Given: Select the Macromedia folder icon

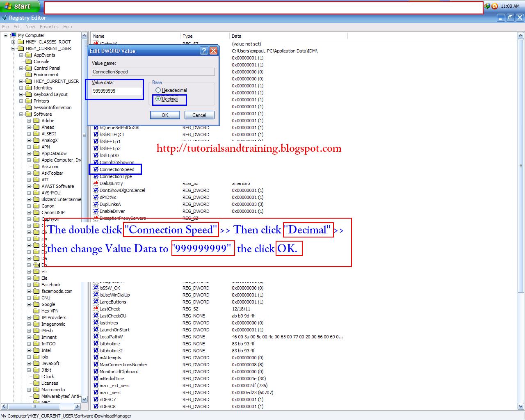Looking at the screenshot, I should click(x=36, y=390).
